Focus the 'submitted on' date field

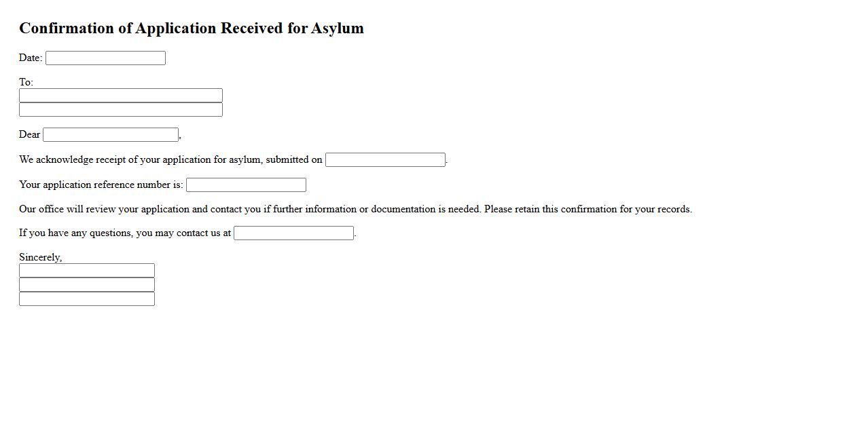(x=385, y=160)
